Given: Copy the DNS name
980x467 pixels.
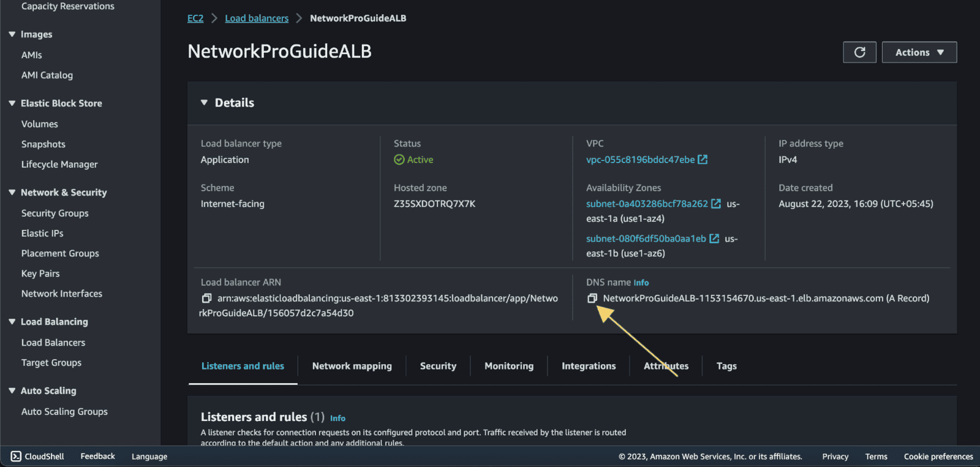Looking at the screenshot, I should click(x=592, y=298).
